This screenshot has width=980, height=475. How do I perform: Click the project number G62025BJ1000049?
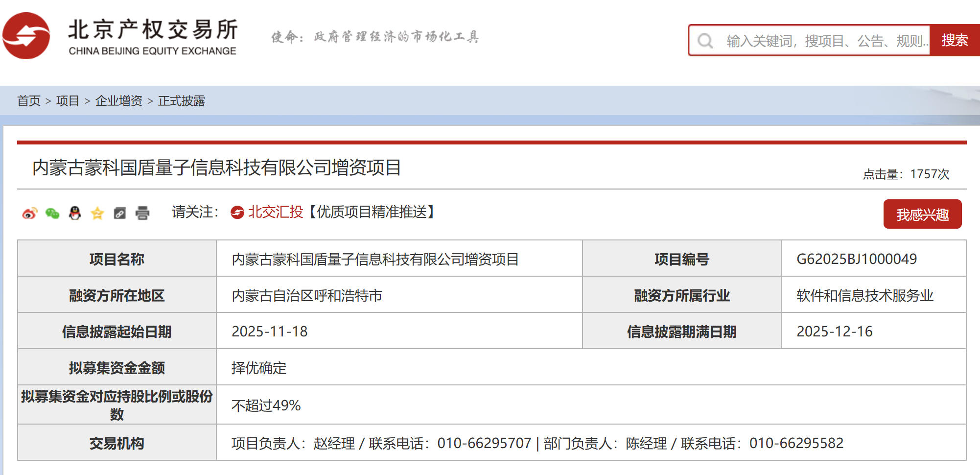[x=856, y=259]
